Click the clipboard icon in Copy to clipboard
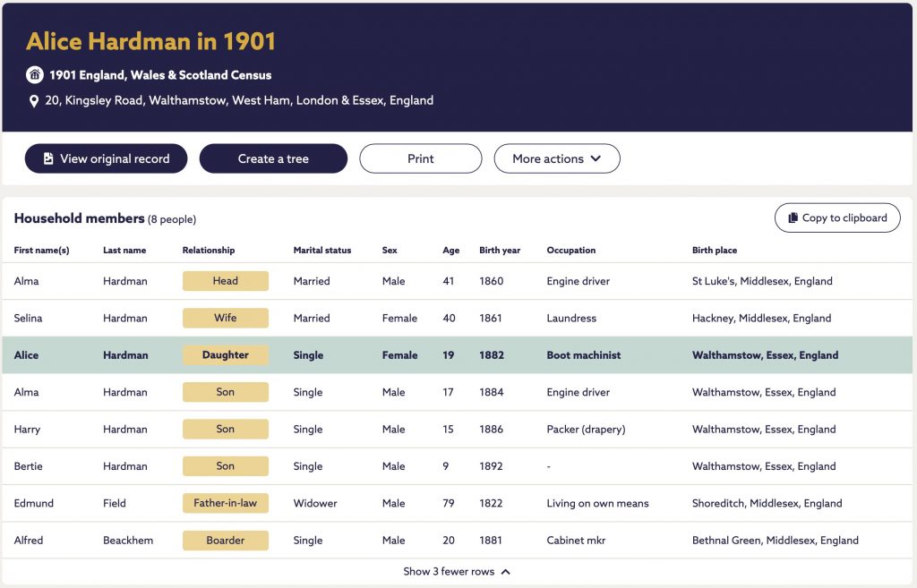Image resolution: width=917 pixels, height=588 pixels. (x=793, y=217)
